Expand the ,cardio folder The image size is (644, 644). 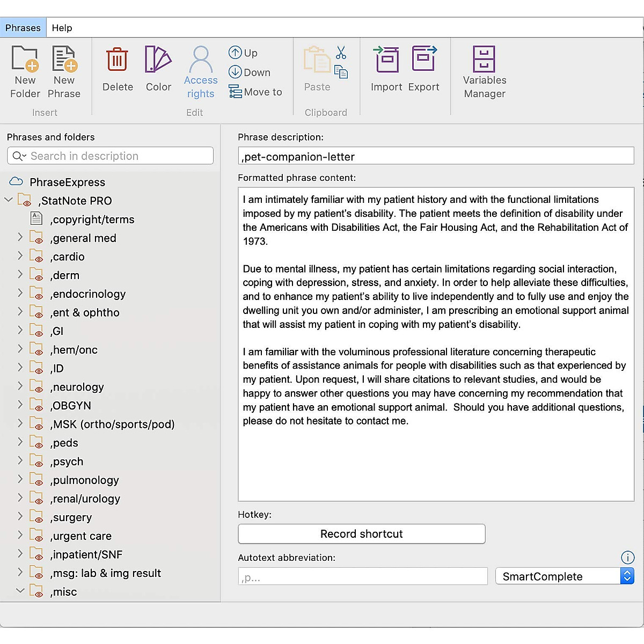20,257
